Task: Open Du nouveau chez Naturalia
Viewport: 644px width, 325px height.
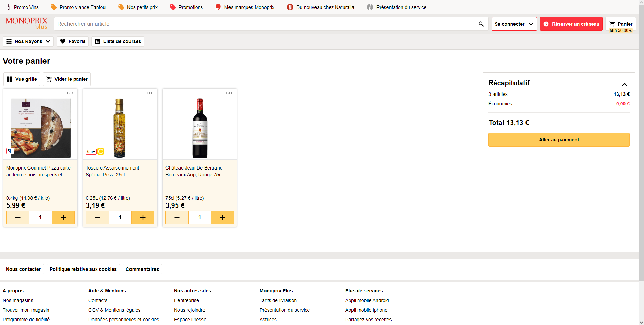Action: [x=321, y=7]
